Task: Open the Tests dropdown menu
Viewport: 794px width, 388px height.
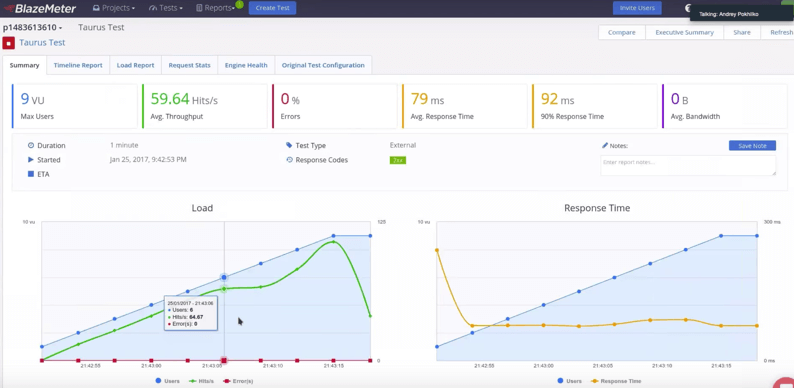Action: click(166, 8)
